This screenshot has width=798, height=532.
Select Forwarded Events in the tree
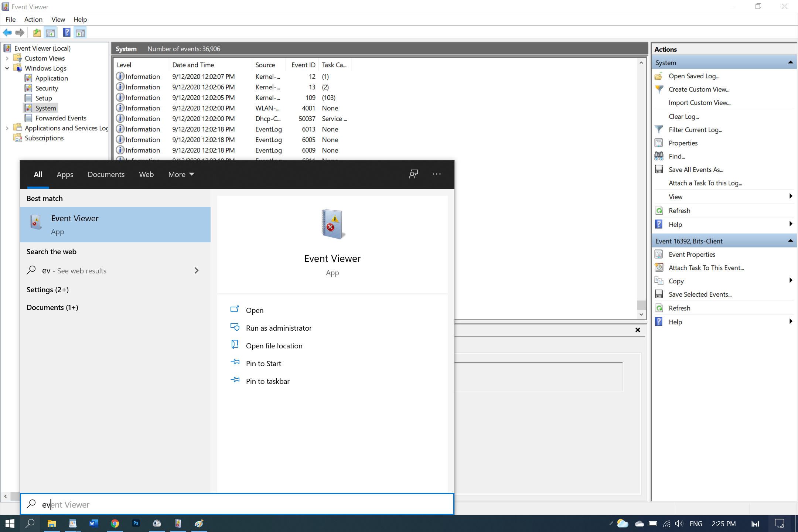61,118
